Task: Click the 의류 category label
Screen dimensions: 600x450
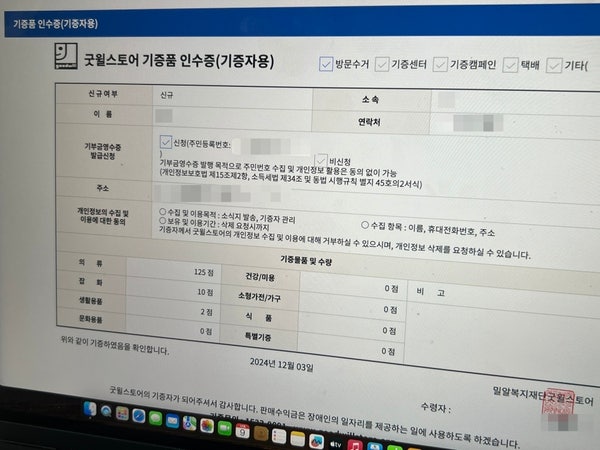Action: (x=91, y=263)
